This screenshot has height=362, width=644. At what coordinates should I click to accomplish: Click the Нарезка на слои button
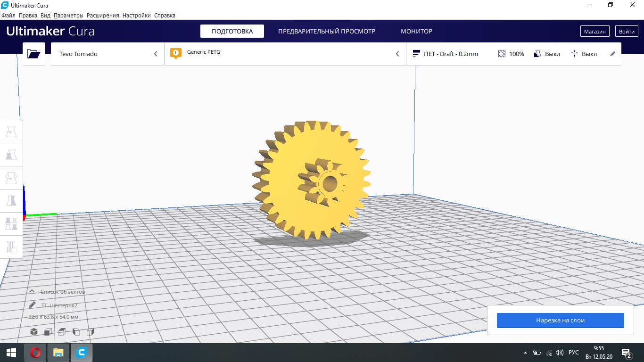(560, 320)
